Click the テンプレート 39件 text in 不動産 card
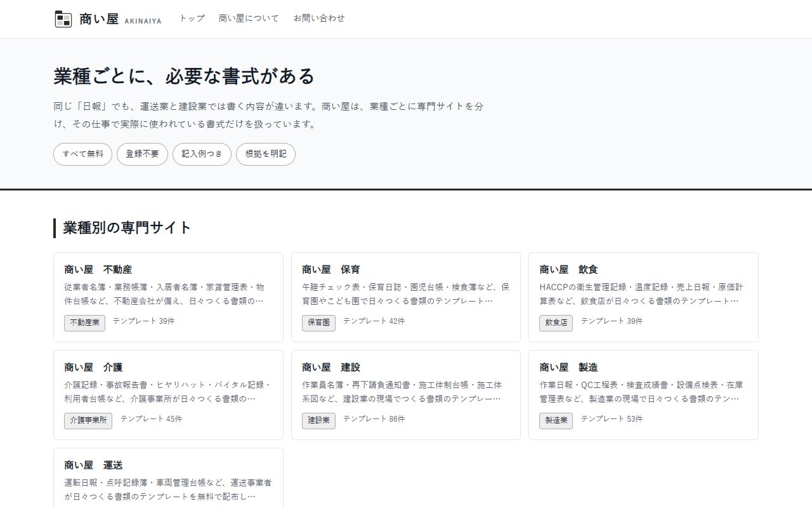The height and width of the screenshot is (508, 812). point(144,321)
